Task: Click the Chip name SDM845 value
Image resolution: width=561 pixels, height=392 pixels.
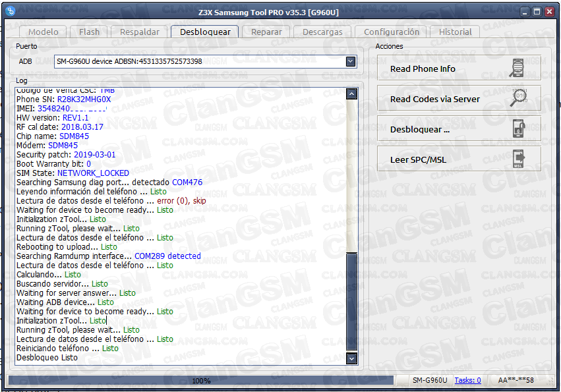Action: (x=74, y=136)
